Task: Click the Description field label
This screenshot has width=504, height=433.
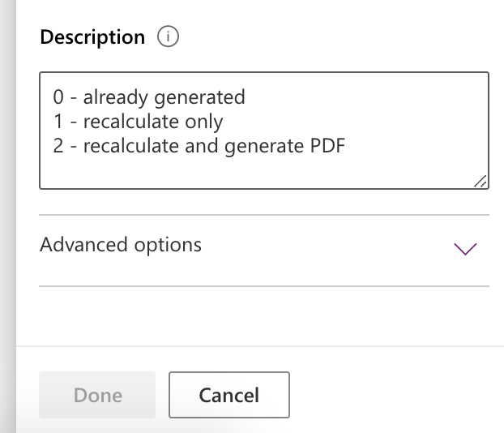Action: pyautogui.click(x=92, y=37)
